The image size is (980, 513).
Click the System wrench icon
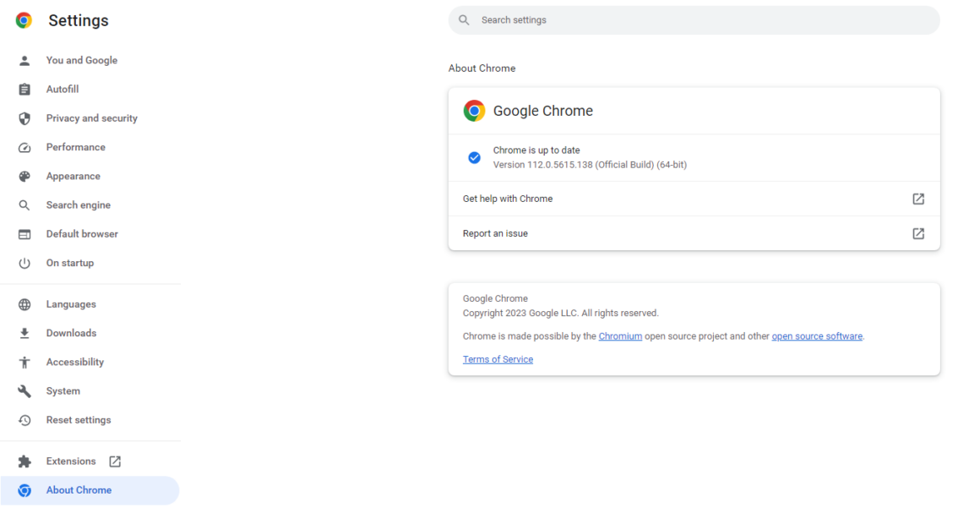(x=24, y=391)
